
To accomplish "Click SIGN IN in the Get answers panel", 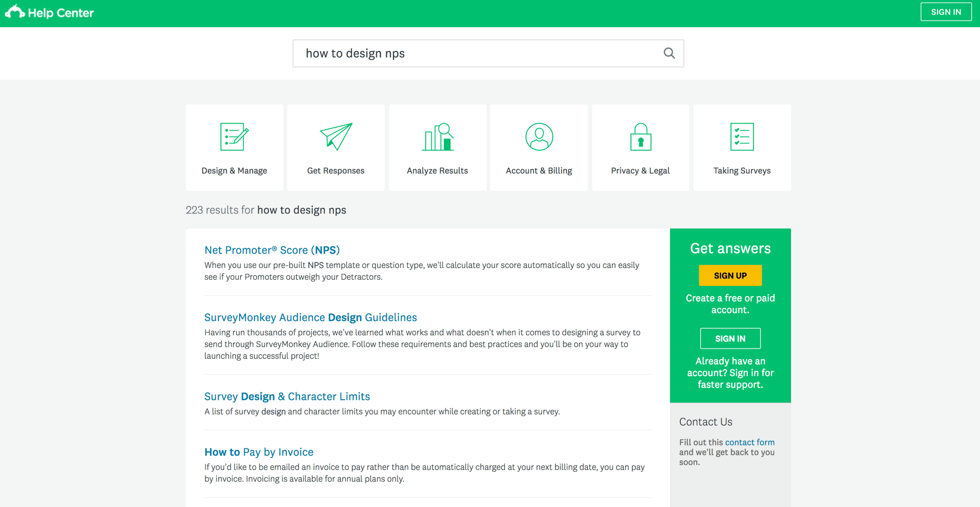I will (x=730, y=338).
